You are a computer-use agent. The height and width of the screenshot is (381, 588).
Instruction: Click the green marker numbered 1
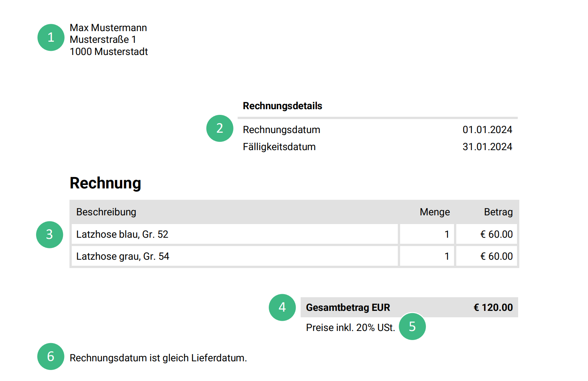[x=51, y=38]
